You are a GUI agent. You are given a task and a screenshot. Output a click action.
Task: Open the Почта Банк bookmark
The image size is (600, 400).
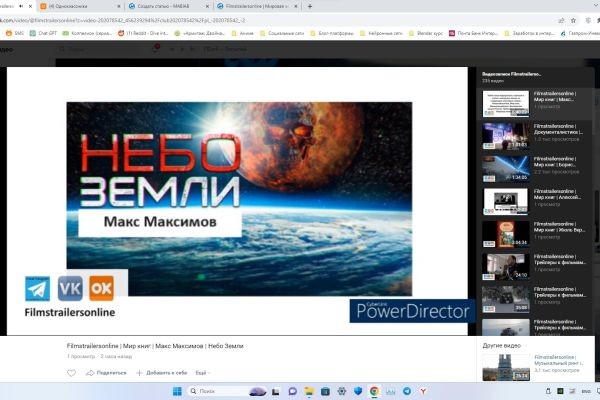473,33
